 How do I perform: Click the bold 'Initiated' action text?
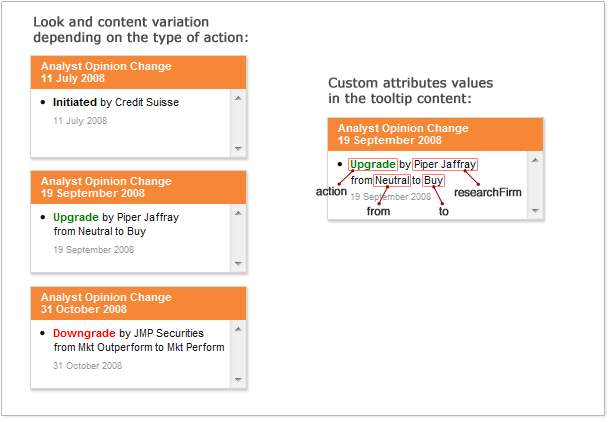point(75,102)
